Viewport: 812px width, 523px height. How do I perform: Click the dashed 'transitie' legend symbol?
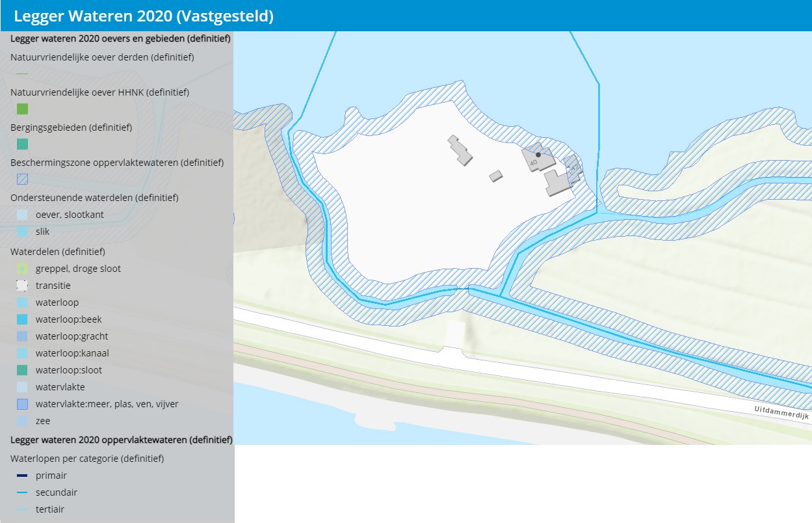[22, 286]
